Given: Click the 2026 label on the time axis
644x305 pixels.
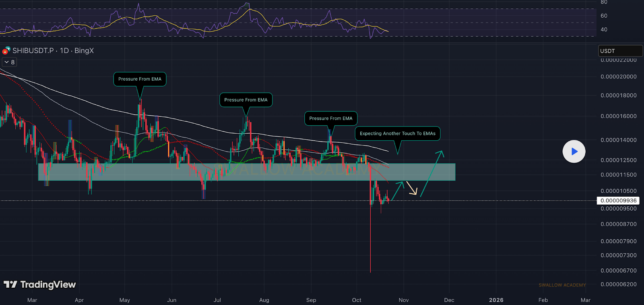Looking at the screenshot, I should pos(496,300).
